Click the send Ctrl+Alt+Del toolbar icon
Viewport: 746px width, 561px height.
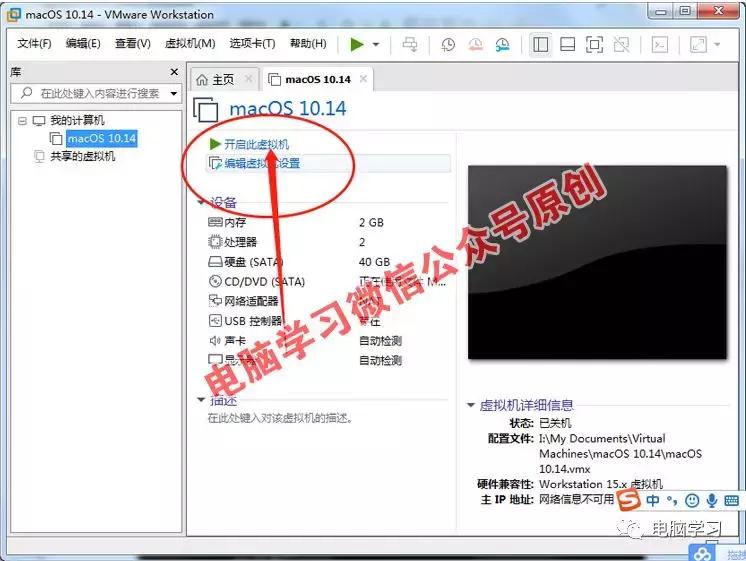coord(410,45)
